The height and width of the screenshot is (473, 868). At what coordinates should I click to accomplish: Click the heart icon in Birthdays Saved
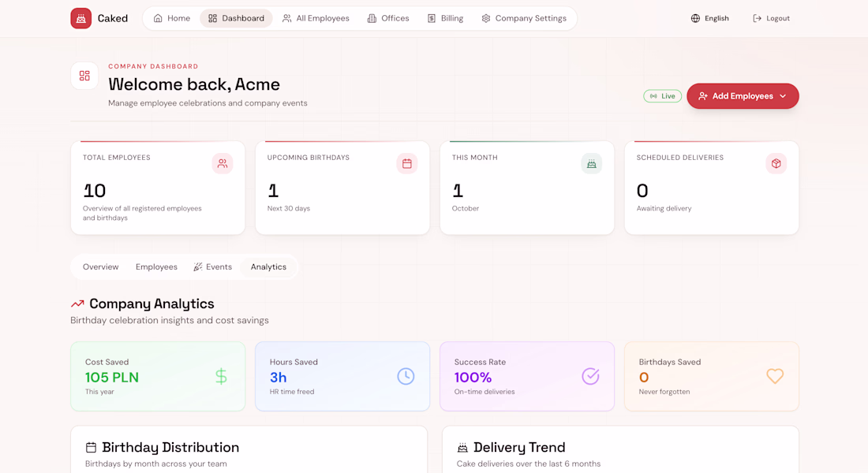click(775, 376)
